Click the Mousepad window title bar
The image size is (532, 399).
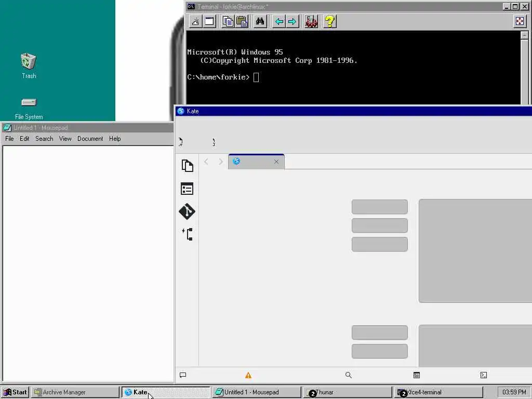88,128
